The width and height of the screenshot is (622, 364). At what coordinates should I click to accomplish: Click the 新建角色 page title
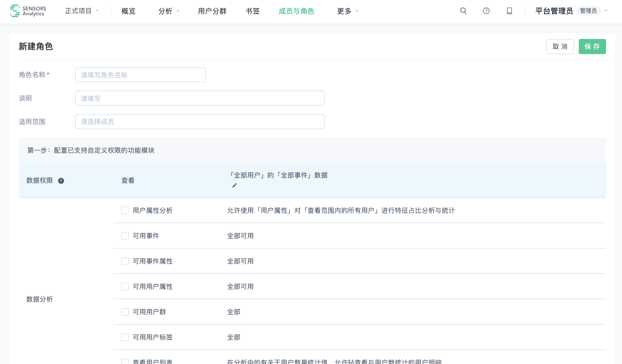[36, 46]
